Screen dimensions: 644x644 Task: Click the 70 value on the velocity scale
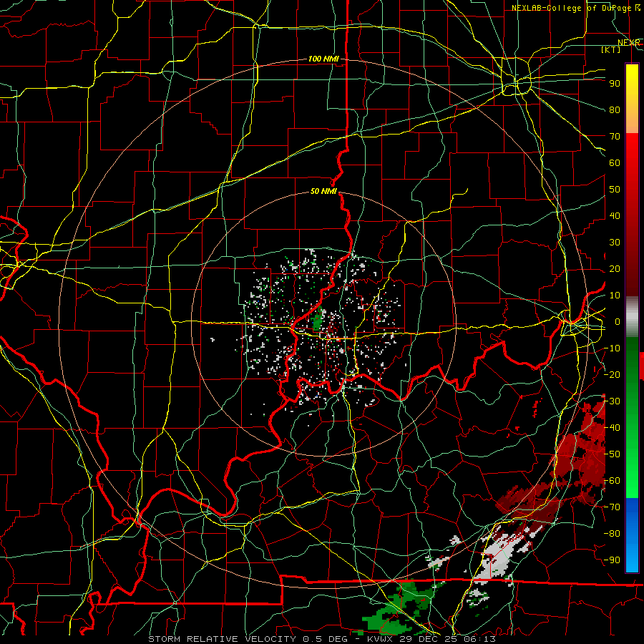(615, 137)
